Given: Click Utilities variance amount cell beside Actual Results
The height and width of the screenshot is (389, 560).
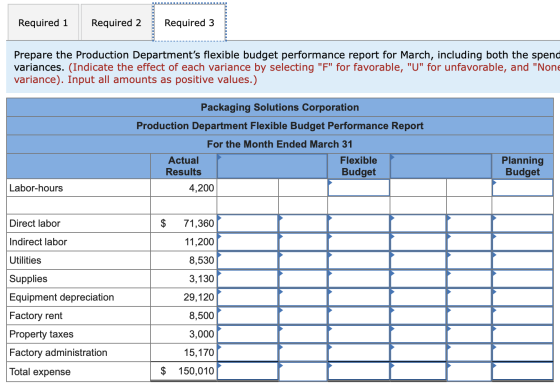Looking at the screenshot, I should point(248,260).
